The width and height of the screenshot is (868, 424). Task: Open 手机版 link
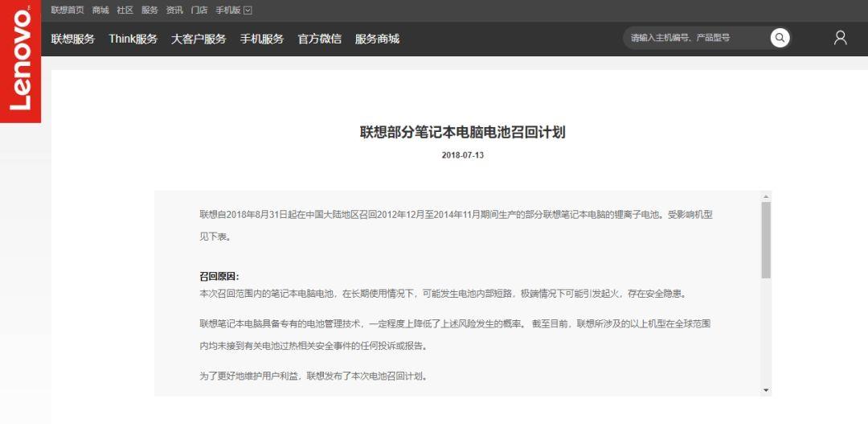pos(228,10)
